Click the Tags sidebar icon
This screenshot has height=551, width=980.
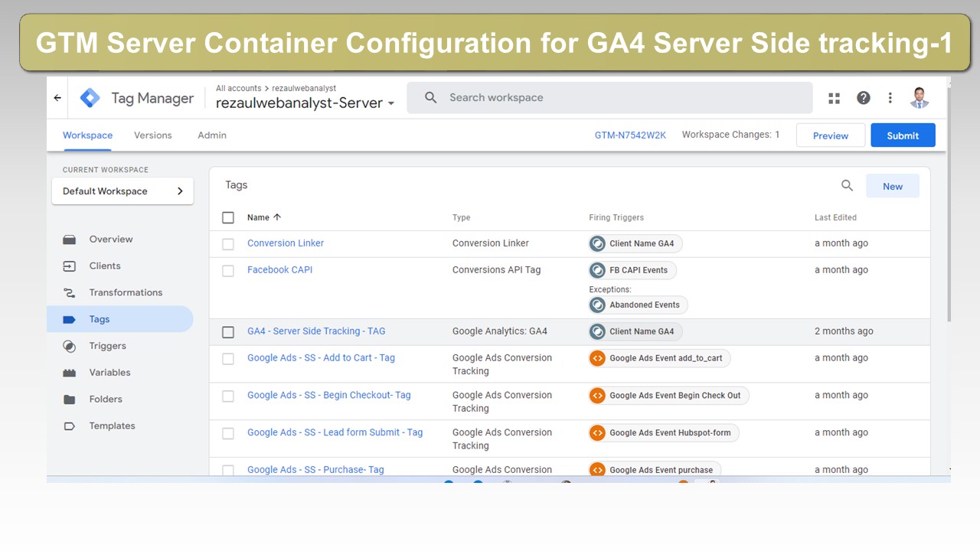[x=70, y=319]
